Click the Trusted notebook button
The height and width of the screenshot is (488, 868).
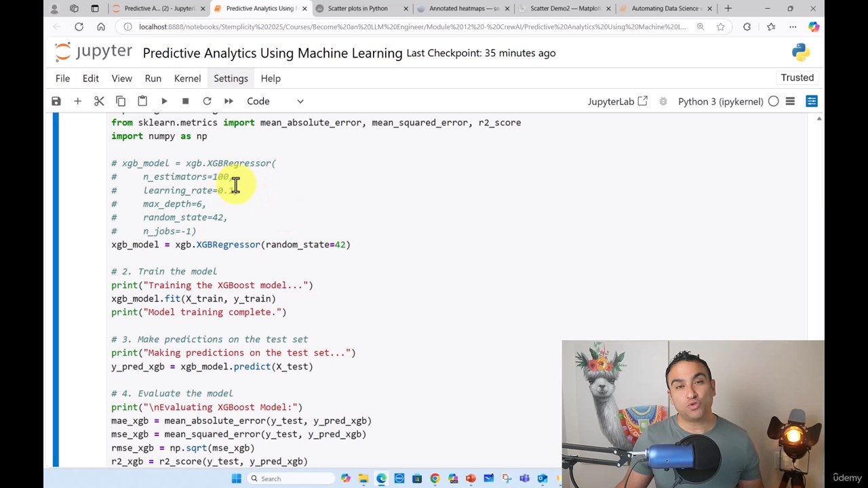pyautogui.click(x=797, y=77)
